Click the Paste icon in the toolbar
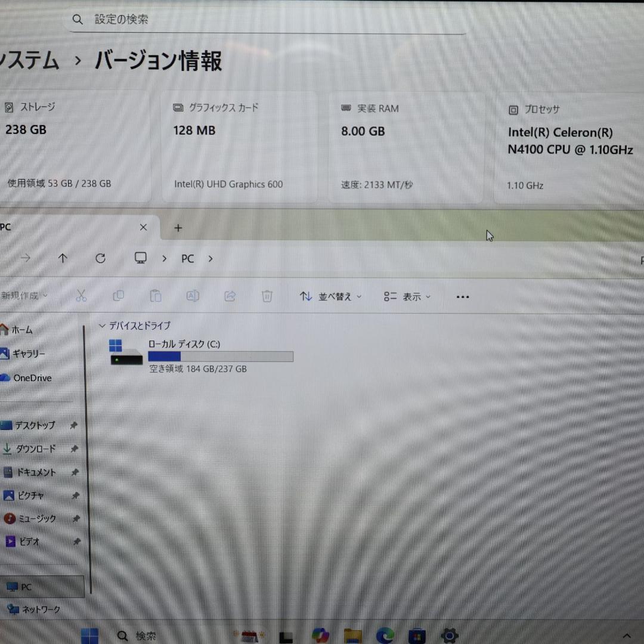The width and height of the screenshot is (644, 644). click(x=155, y=295)
